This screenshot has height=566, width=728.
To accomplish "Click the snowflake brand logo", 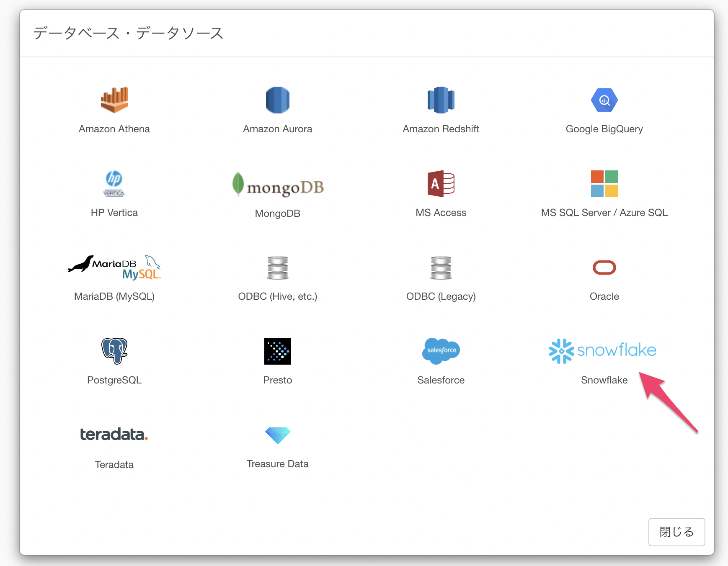I will click(x=603, y=351).
